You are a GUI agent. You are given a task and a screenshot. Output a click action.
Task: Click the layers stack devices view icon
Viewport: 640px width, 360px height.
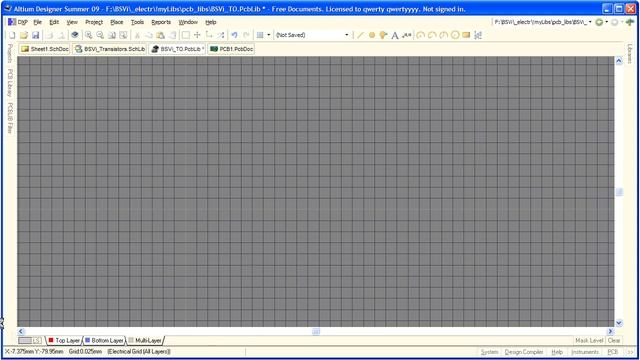75,35
